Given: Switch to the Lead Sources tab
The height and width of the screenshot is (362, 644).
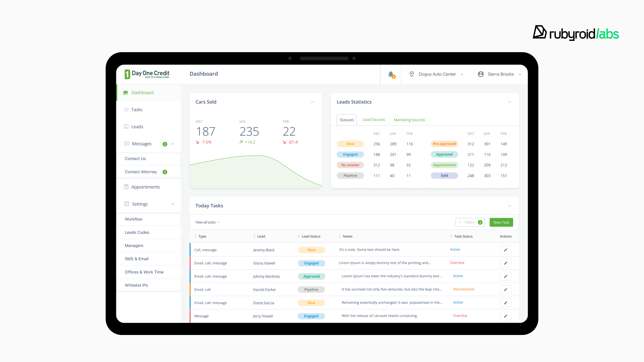Looking at the screenshot, I should click(x=374, y=120).
